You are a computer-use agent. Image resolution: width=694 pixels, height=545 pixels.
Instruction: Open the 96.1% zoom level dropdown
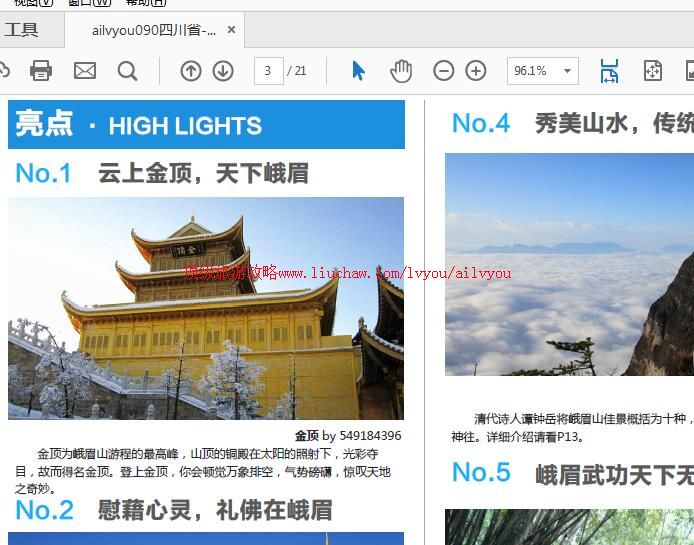(568, 71)
